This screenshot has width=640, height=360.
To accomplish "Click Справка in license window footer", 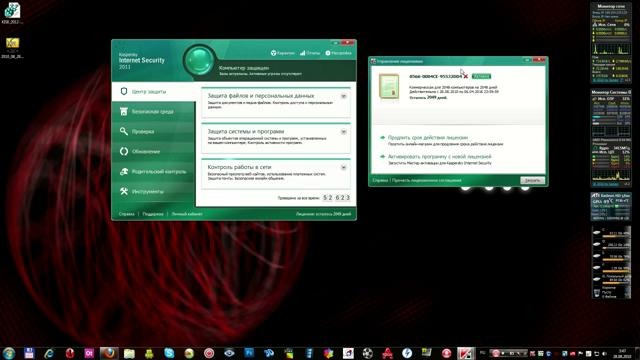I will pos(380,180).
